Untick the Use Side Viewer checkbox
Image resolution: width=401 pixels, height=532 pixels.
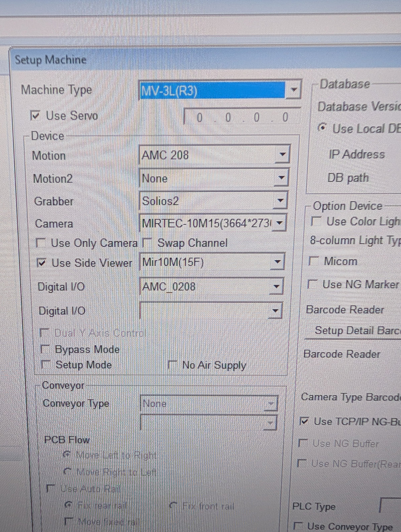[x=41, y=263]
